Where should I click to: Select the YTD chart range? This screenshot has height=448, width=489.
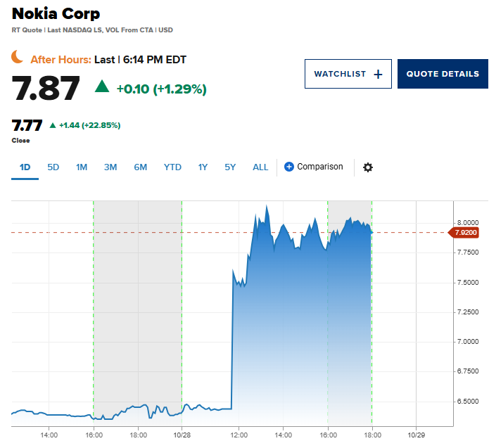point(172,167)
